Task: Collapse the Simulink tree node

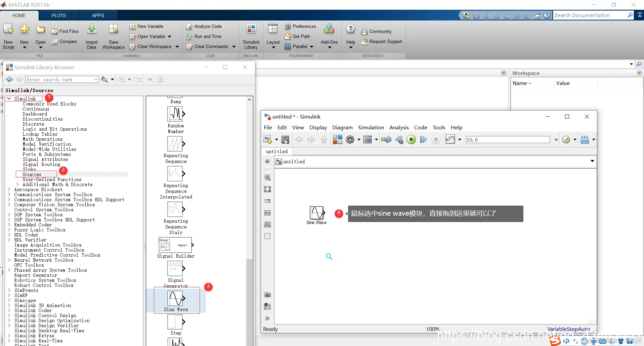Action: (9, 99)
